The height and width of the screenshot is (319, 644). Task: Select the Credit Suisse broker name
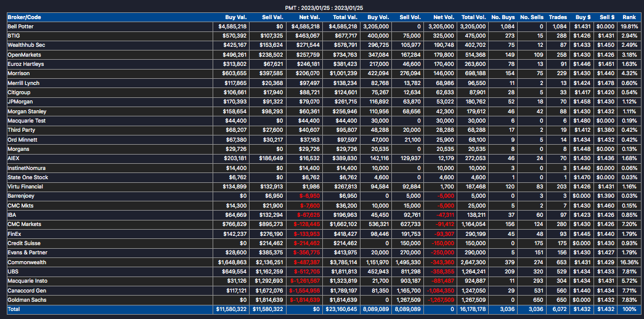click(23, 243)
